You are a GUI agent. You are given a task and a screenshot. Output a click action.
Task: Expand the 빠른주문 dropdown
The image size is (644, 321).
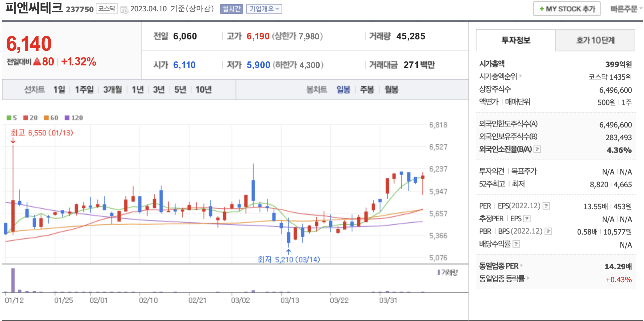pos(626,9)
